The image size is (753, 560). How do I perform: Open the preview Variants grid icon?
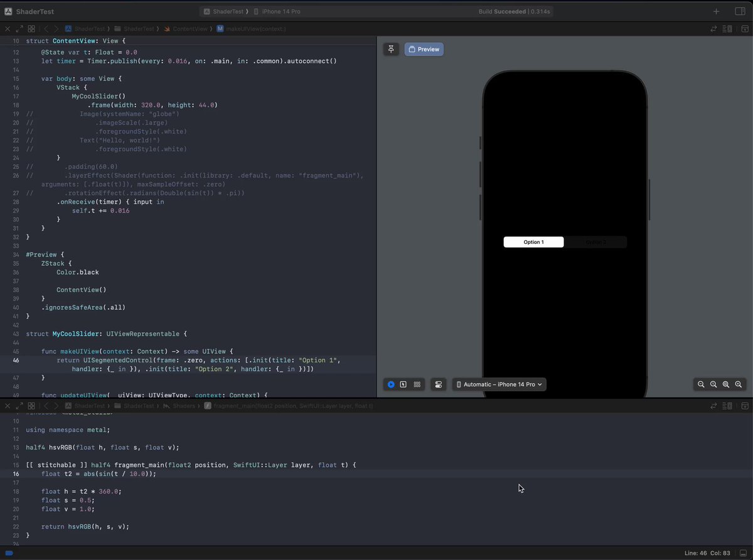417,384
